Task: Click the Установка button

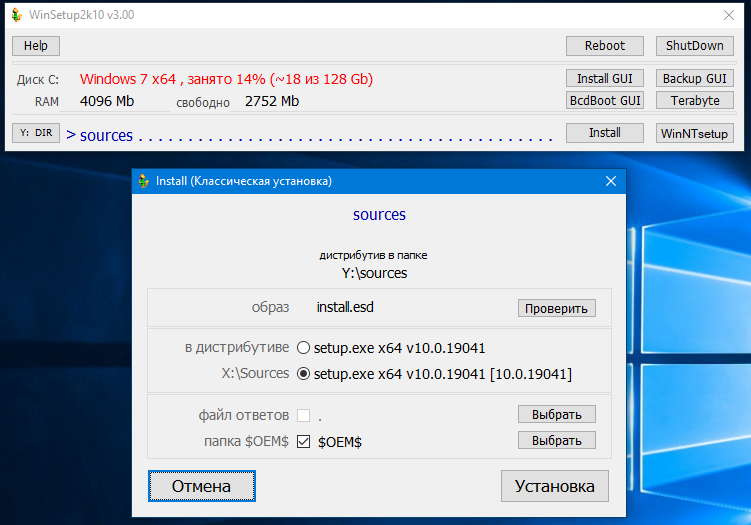Action: coord(555,486)
